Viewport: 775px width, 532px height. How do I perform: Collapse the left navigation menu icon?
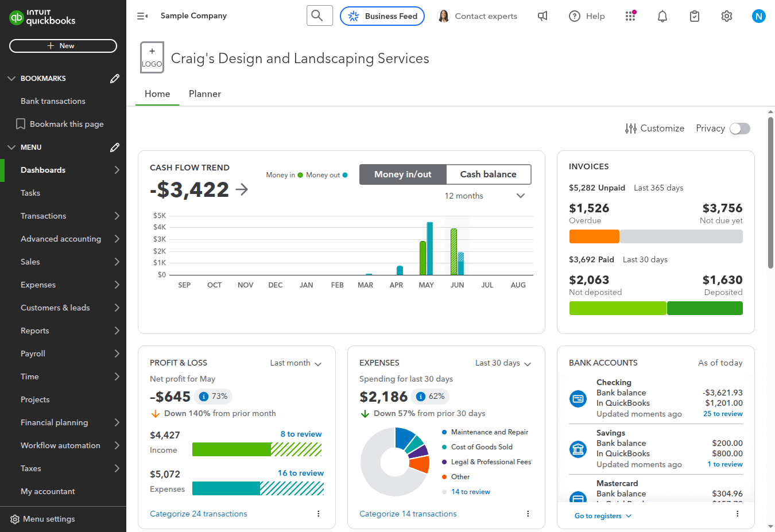142,16
